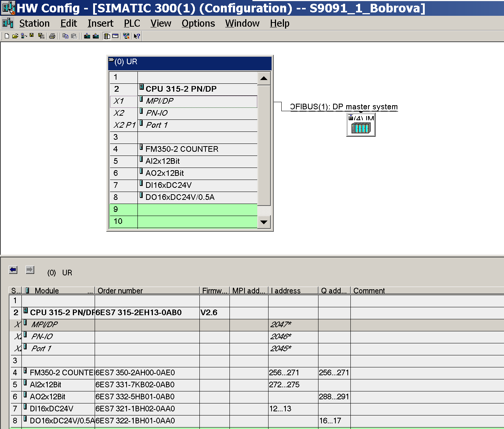The width and height of the screenshot is (504, 429).
Task: Select PROFIBUS(1) DP master system line label
Action: [344, 107]
